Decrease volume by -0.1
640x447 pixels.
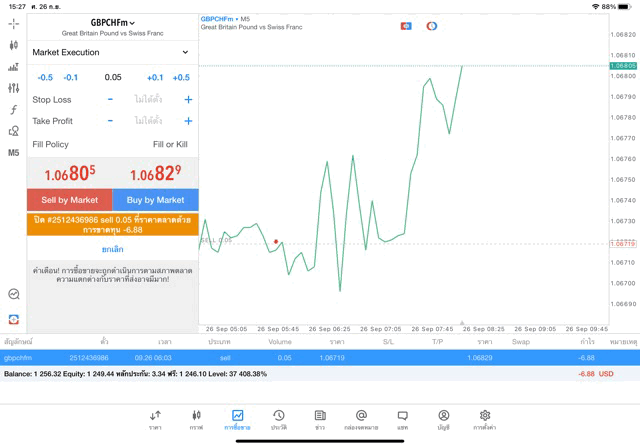[x=71, y=77]
